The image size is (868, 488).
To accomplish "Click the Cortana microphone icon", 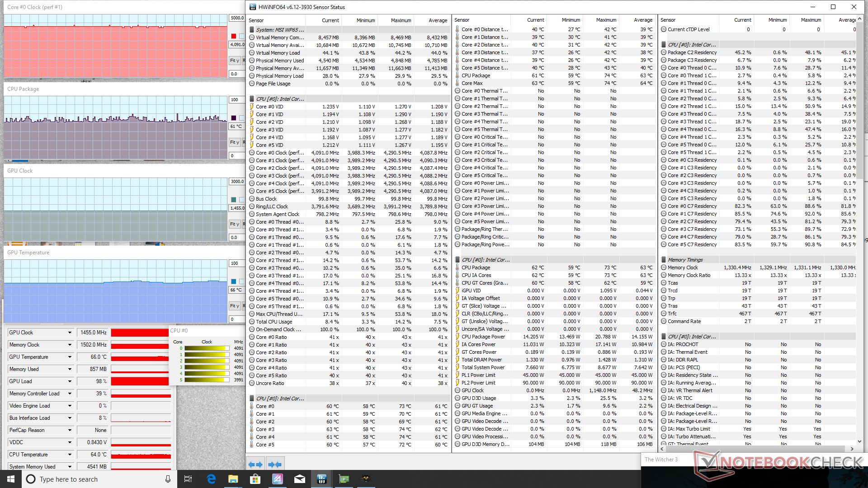I will point(168,479).
